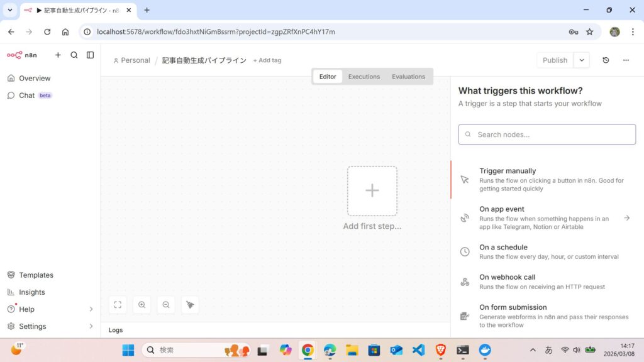Open the workflow history icon
This screenshot has width=644, height=362.
coord(606,60)
